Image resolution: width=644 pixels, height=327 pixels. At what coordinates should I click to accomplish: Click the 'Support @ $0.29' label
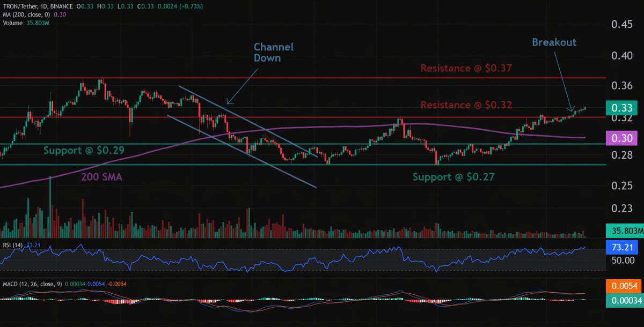84,151
